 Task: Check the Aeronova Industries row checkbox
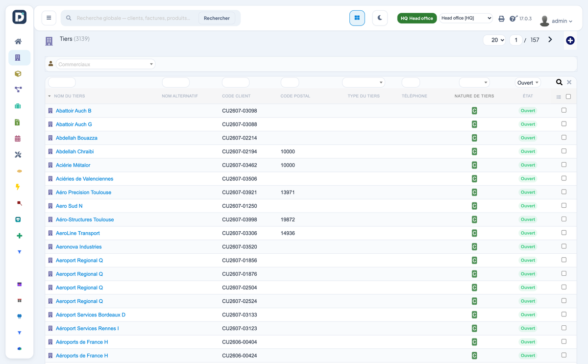pos(564,246)
